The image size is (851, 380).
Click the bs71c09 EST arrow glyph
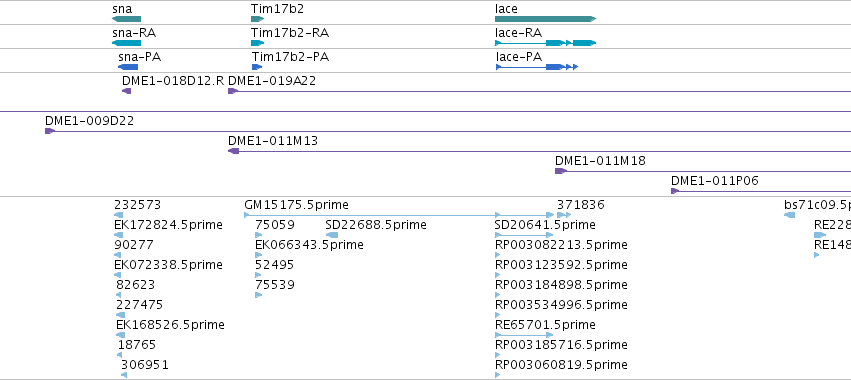790,215
